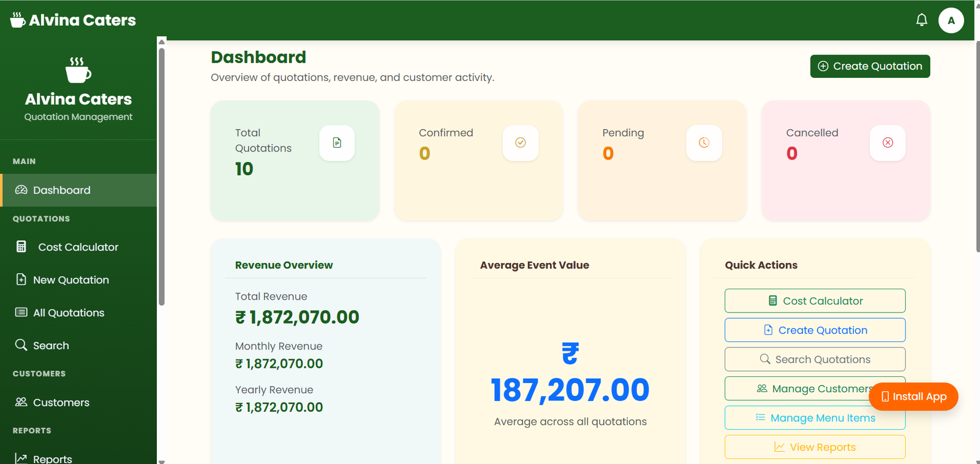Click the Confirmed checkmark icon

(521, 143)
